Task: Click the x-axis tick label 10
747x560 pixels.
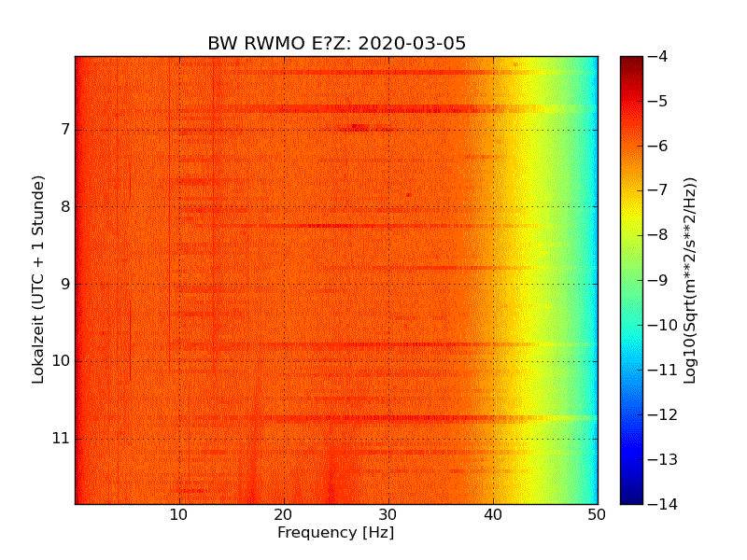Action: pos(178,515)
